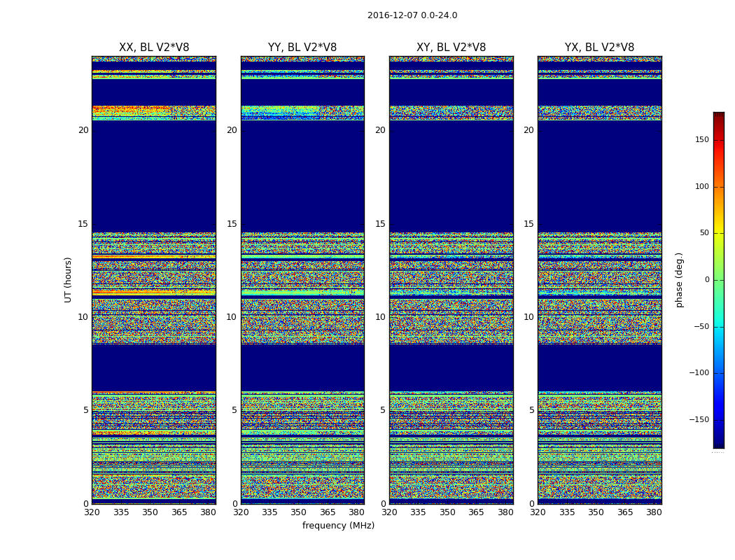This screenshot has height=560, width=735.
Task: Click the 100 tick label on the colorbar
Action: [701, 187]
